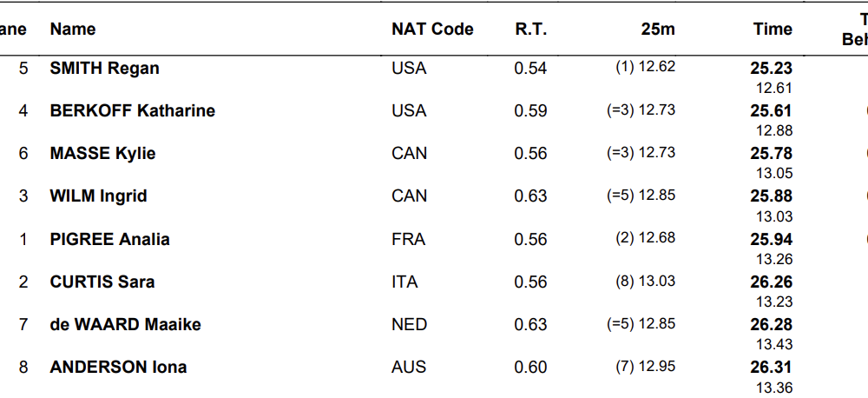Click the Name column header
Image resolution: width=868 pixels, height=398 pixels.
tap(73, 30)
